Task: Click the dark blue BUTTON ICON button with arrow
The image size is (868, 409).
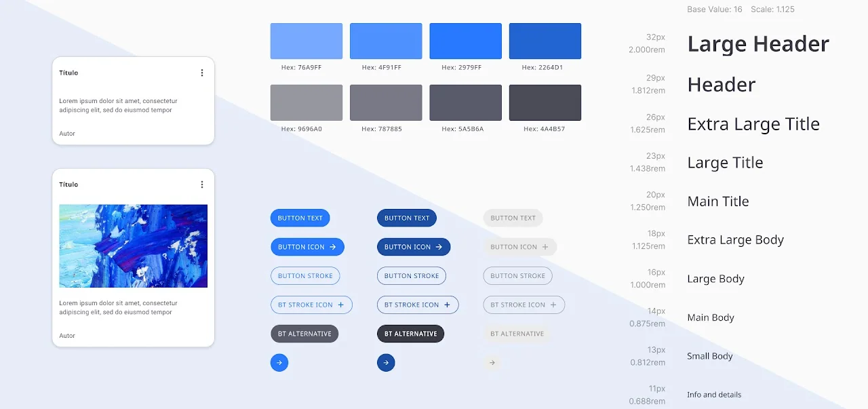Action: click(x=414, y=247)
